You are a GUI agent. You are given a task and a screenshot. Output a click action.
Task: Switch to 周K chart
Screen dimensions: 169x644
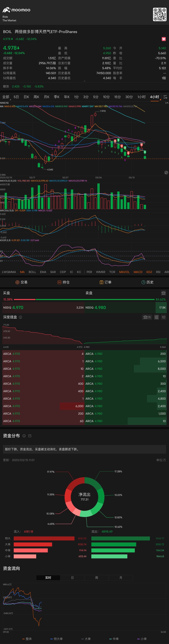click(x=36, y=97)
